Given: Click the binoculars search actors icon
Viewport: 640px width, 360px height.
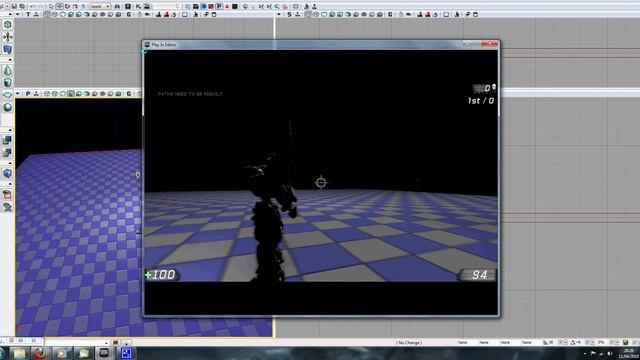Looking at the screenshot, I should [x=117, y=6].
